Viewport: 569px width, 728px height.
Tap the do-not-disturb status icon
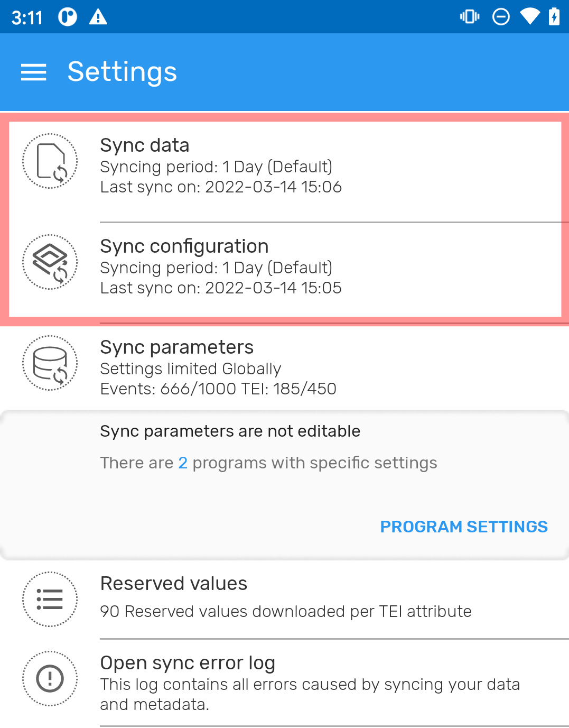coord(501,17)
